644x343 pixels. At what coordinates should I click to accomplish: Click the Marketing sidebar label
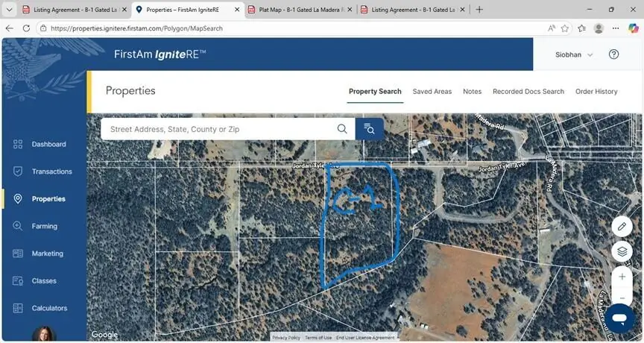(47, 254)
